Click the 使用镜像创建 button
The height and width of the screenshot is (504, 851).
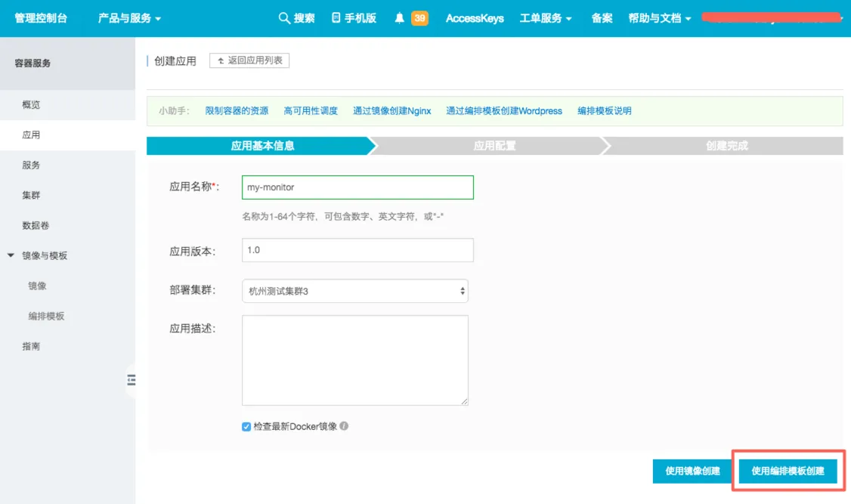tap(692, 471)
